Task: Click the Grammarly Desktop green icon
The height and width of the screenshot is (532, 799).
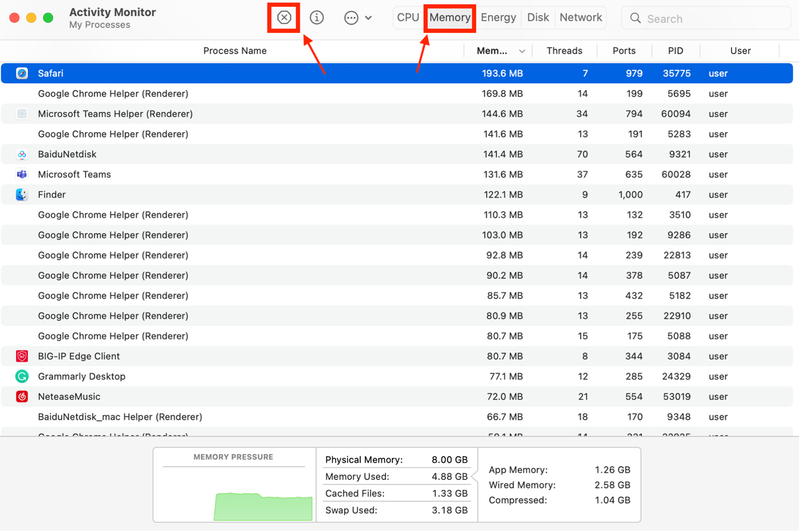Action: pos(22,376)
